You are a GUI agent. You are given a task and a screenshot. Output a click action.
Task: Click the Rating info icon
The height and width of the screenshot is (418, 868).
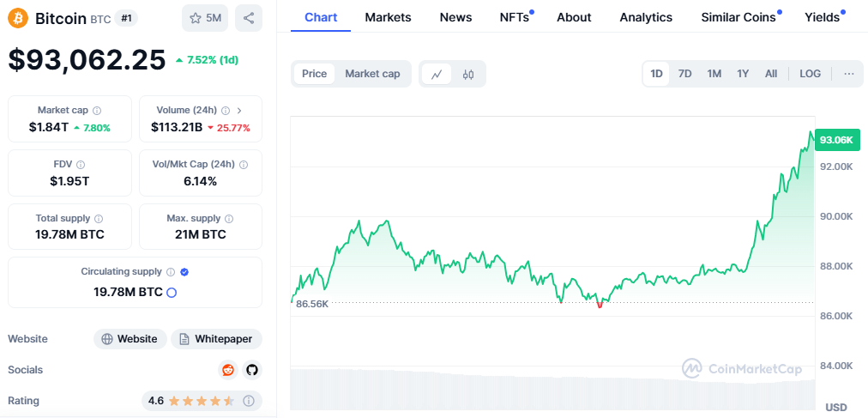coord(249,400)
